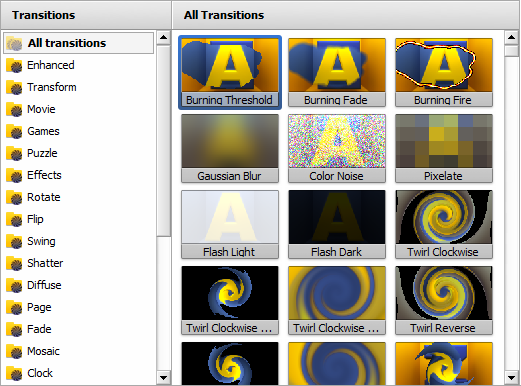Open the Movie category folder icon

pos(14,109)
